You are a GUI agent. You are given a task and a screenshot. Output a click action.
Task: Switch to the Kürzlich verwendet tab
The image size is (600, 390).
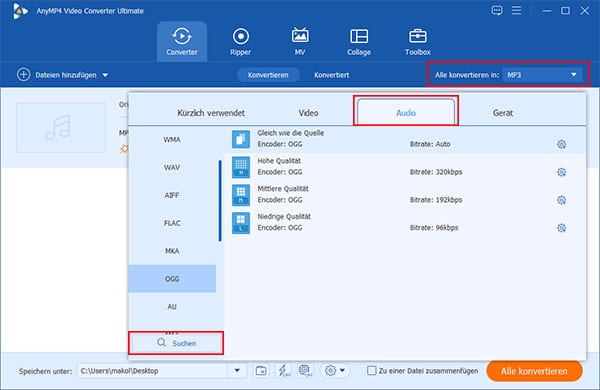tap(211, 113)
